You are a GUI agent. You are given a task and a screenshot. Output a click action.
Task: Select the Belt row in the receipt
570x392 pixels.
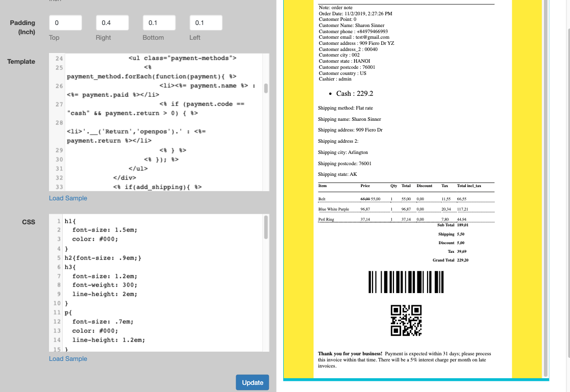[322, 199]
